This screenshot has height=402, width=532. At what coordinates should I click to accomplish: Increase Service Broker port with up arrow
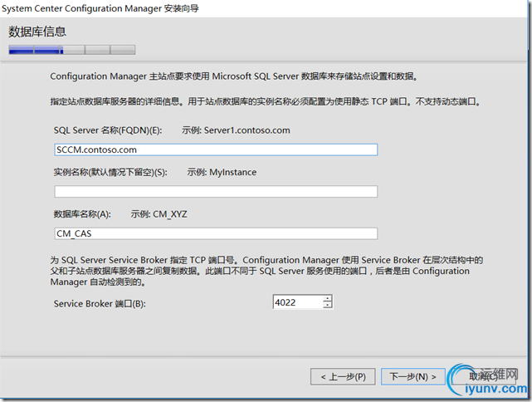(328, 298)
